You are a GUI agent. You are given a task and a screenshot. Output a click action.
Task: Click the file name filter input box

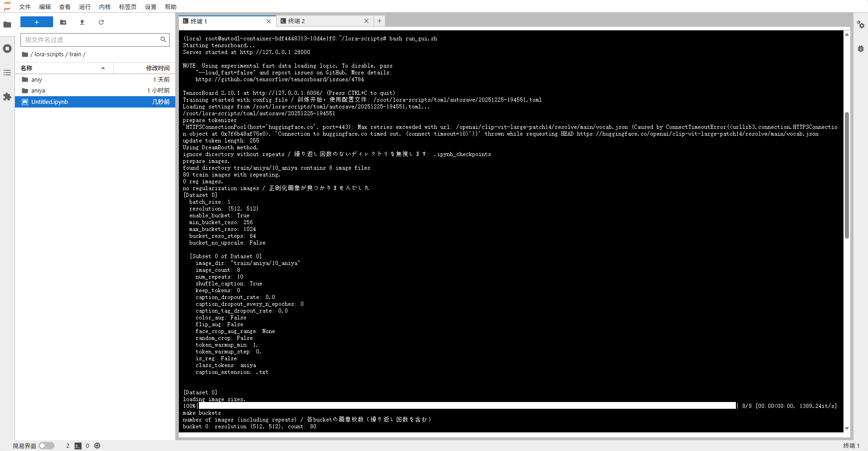(91, 40)
